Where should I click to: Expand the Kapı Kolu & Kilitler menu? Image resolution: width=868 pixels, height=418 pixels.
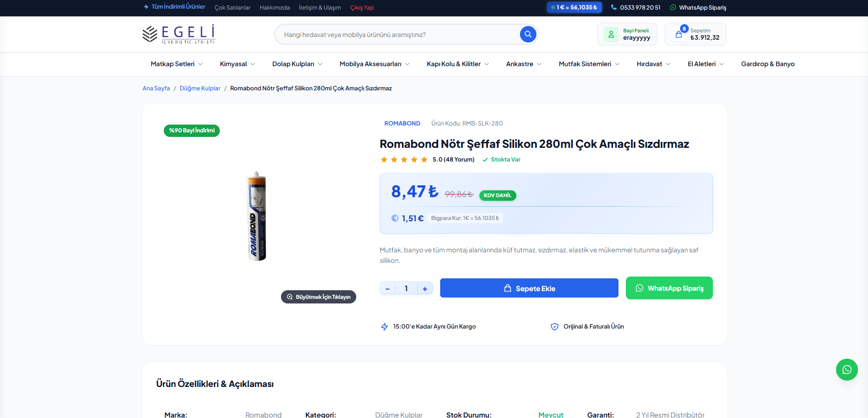click(x=458, y=64)
